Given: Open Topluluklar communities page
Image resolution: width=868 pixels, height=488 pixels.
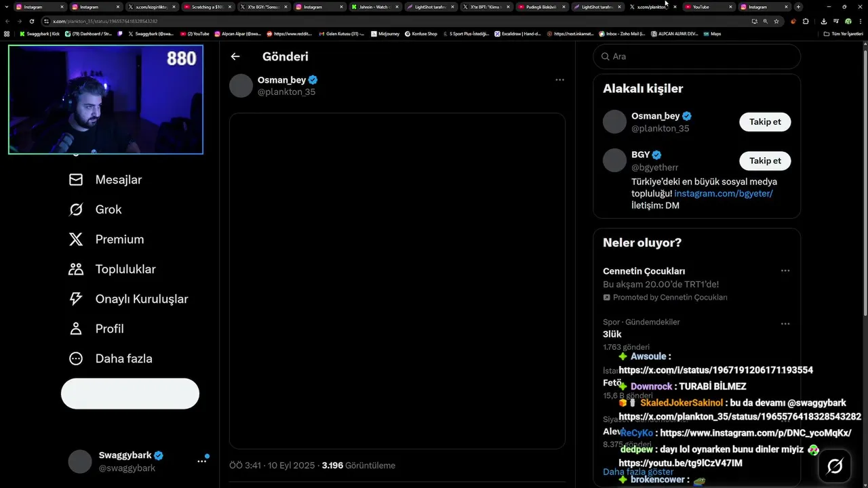Looking at the screenshot, I should (112, 269).
